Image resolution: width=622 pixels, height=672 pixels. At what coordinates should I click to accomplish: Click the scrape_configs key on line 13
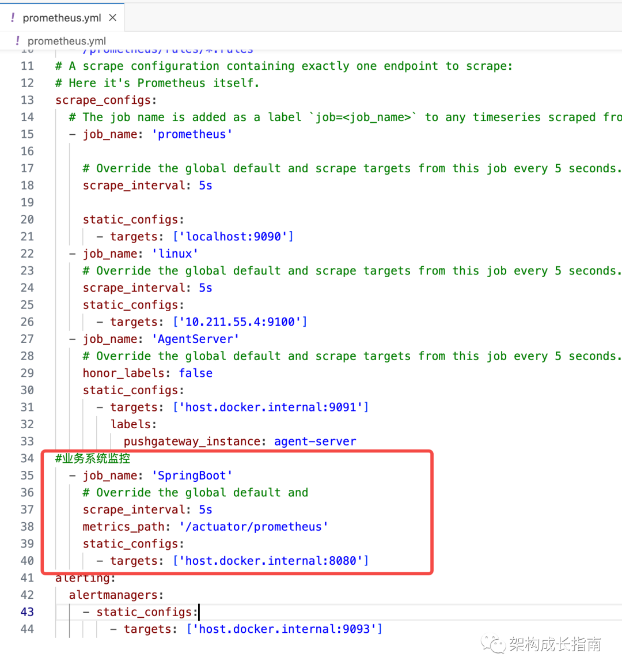click(x=105, y=100)
